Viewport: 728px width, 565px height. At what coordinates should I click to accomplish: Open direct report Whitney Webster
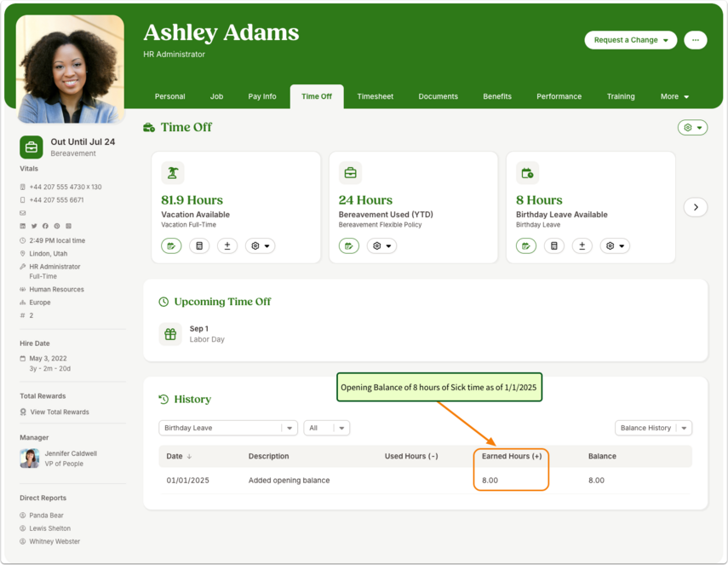pos(54,541)
